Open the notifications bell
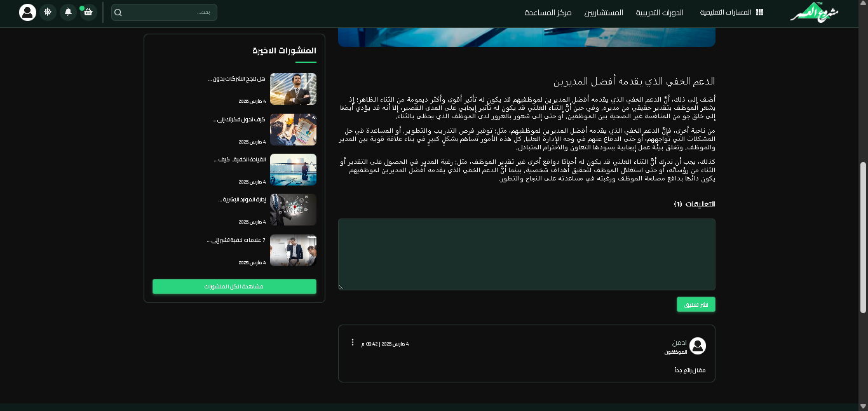 (68, 12)
